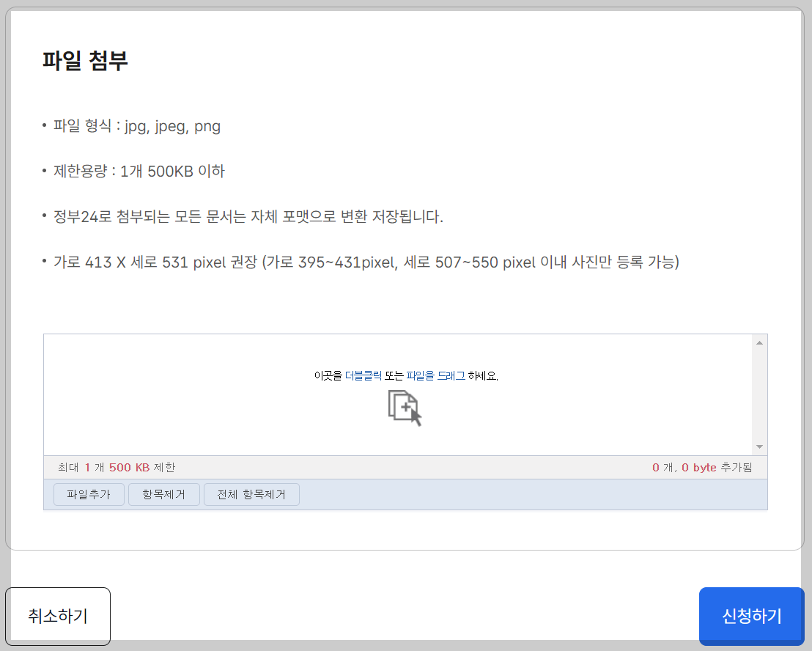Click the 더블클릭 text in drop zone
Screen dimensions: 812x651
(x=363, y=375)
